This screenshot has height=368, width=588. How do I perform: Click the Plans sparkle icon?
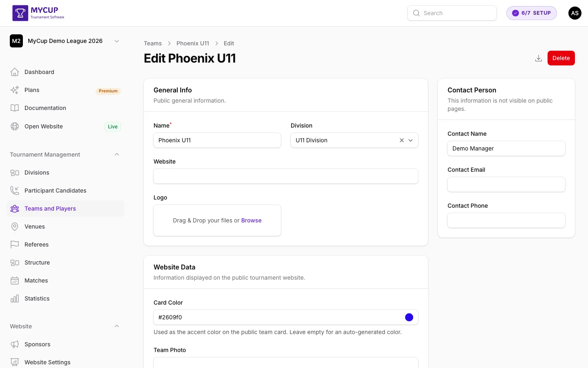point(15,90)
